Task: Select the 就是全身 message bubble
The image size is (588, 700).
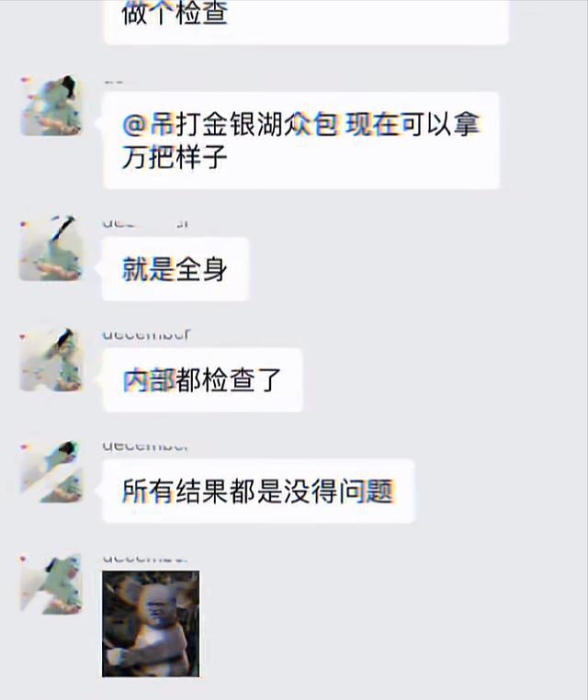Action: [175, 269]
